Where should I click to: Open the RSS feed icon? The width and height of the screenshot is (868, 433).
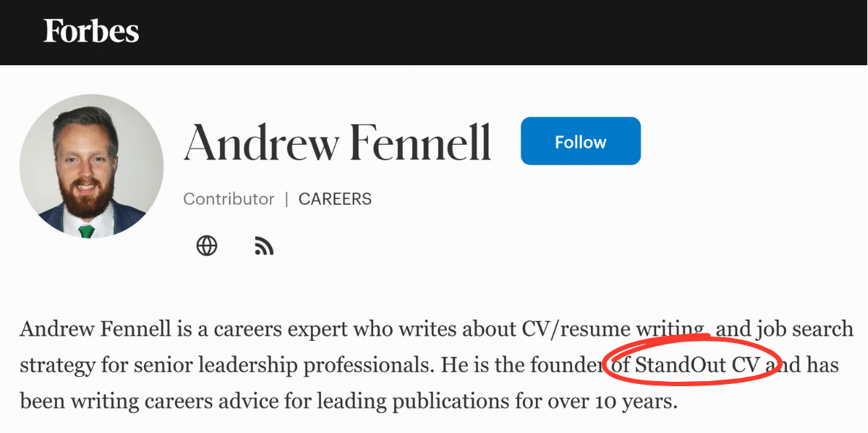click(264, 246)
